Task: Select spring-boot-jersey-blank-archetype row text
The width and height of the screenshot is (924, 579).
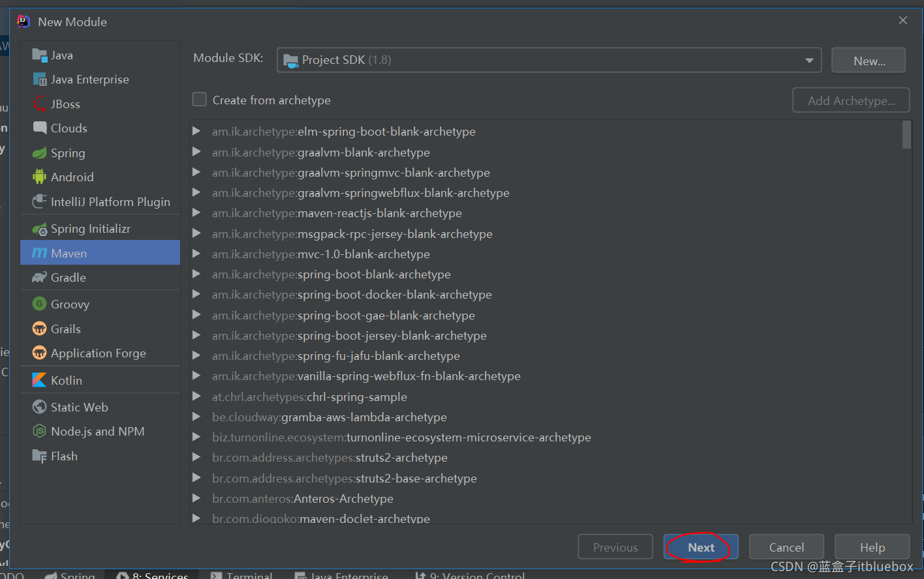Action: (x=349, y=335)
